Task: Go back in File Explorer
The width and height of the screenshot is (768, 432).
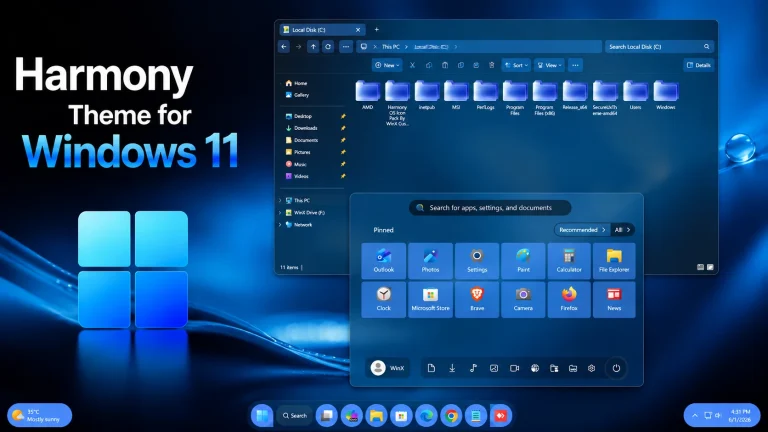Action: pos(284,47)
